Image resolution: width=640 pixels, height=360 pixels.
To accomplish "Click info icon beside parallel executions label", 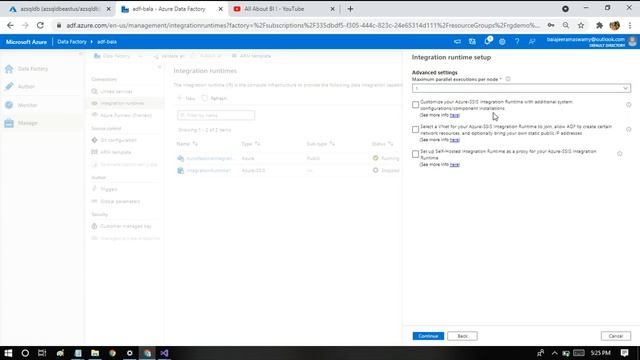I will (508, 79).
